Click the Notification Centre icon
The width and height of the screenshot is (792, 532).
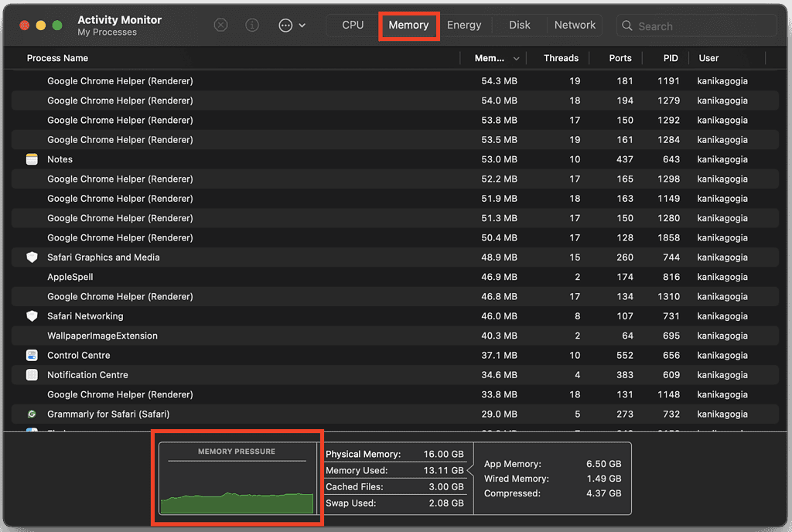tap(32, 375)
